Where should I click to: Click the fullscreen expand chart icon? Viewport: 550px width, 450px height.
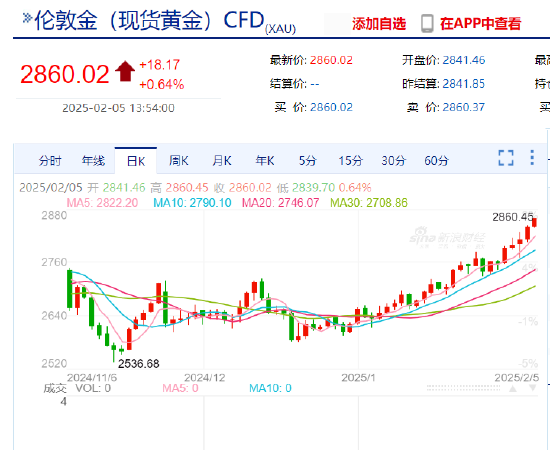click(506, 158)
